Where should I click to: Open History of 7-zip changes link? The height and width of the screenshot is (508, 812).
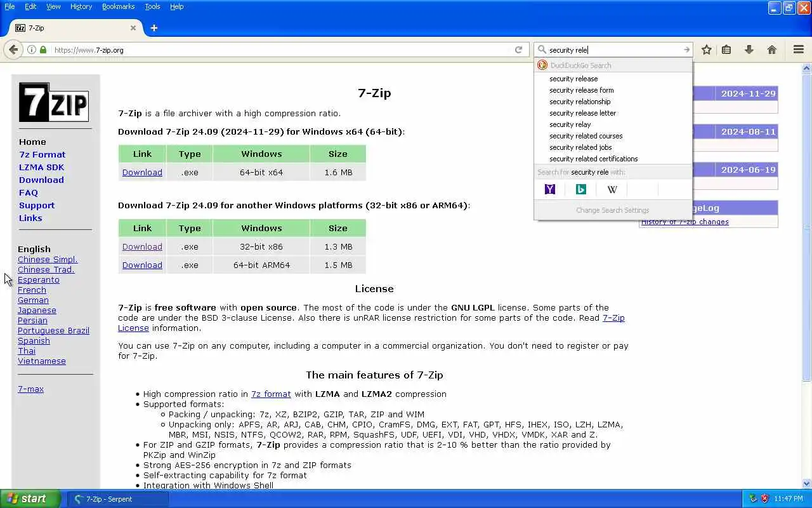pos(685,222)
